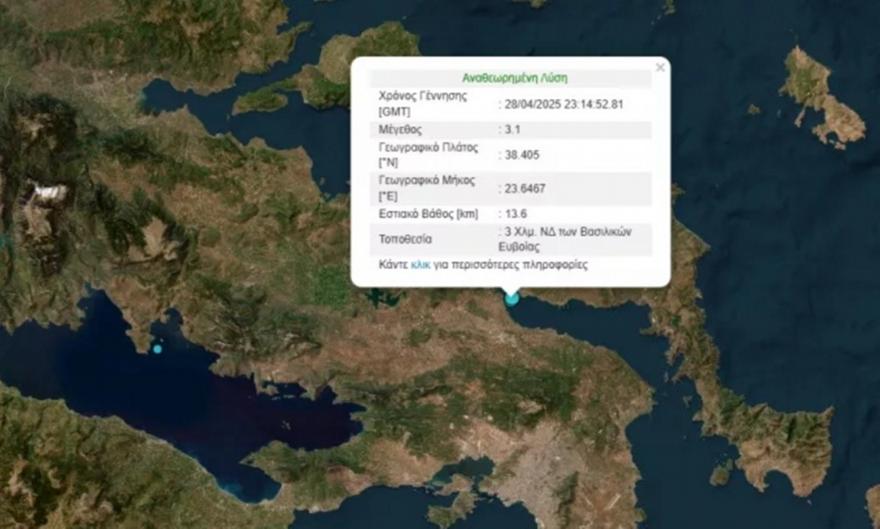Click the 'Μέγεθος' row label
The height and width of the screenshot is (529, 880).
pyautogui.click(x=401, y=129)
